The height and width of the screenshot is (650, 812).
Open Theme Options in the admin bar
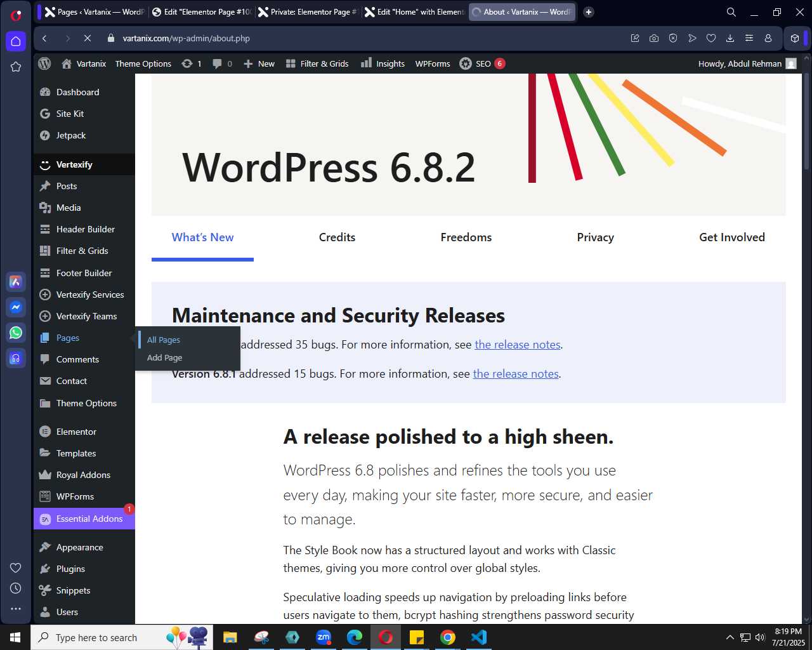point(143,63)
